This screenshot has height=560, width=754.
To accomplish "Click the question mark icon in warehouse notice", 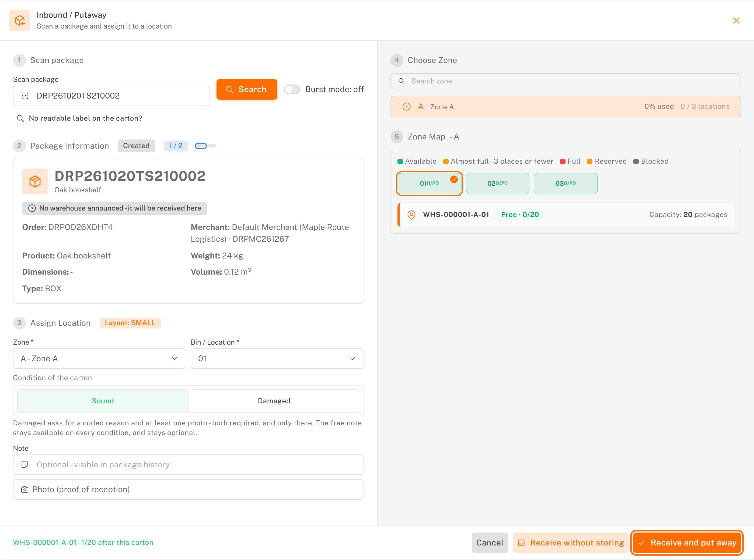I will point(32,208).
